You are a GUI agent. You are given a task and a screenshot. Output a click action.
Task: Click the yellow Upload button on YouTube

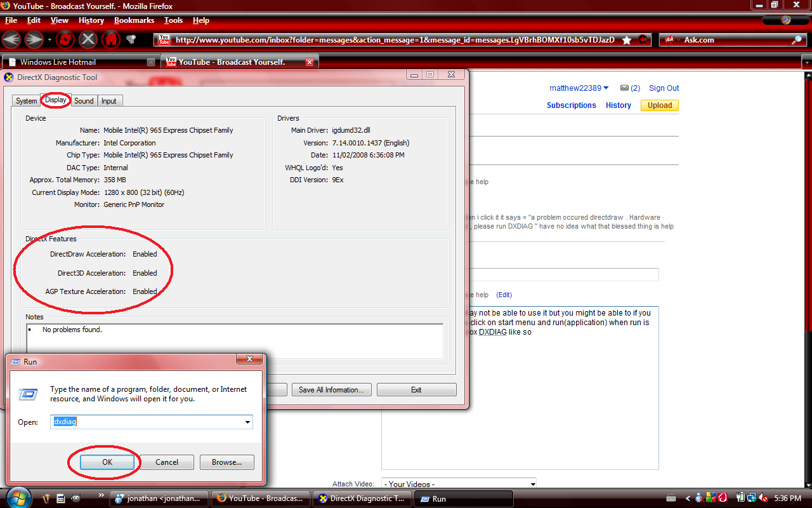[x=660, y=105]
